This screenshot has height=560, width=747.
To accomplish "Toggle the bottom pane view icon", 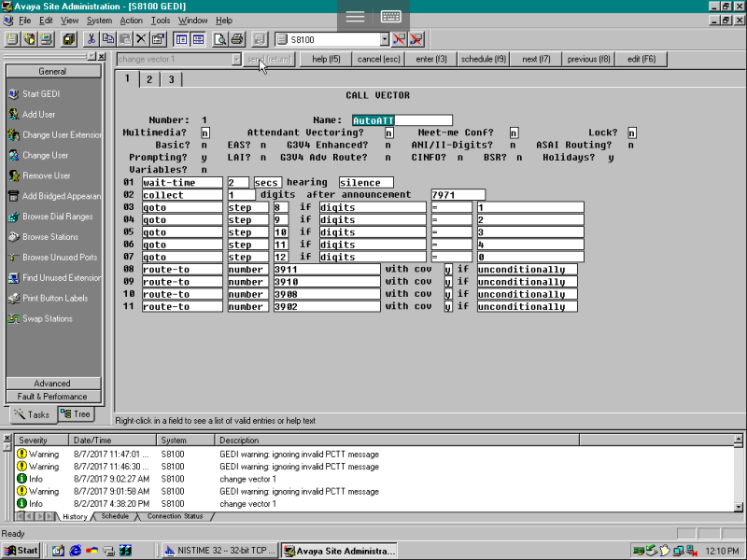I will tap(198, 39).
